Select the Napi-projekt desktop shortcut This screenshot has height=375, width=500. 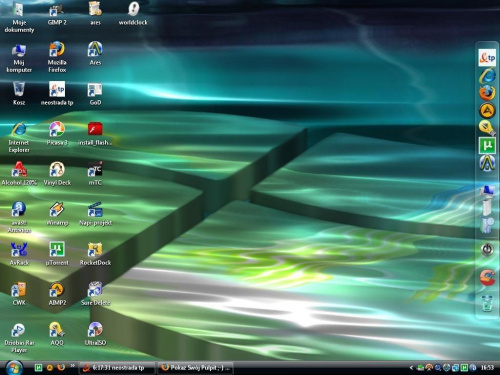95,214
